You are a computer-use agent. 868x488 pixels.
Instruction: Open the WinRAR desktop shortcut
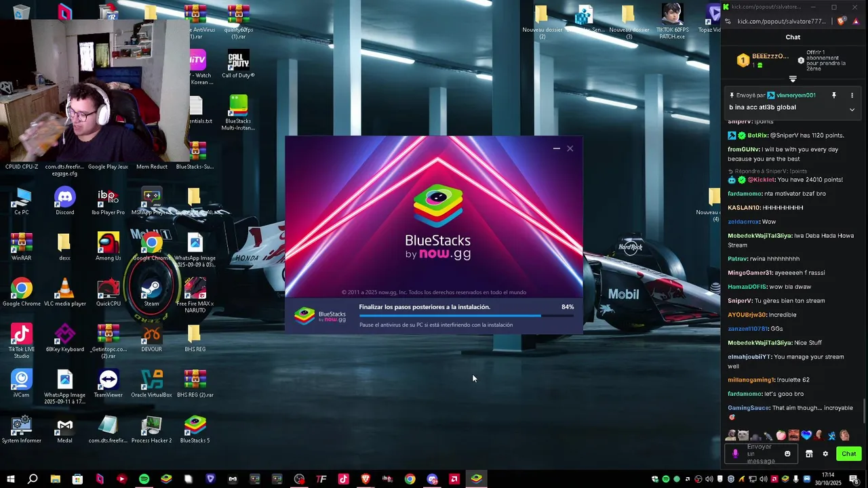coord(21,247)
